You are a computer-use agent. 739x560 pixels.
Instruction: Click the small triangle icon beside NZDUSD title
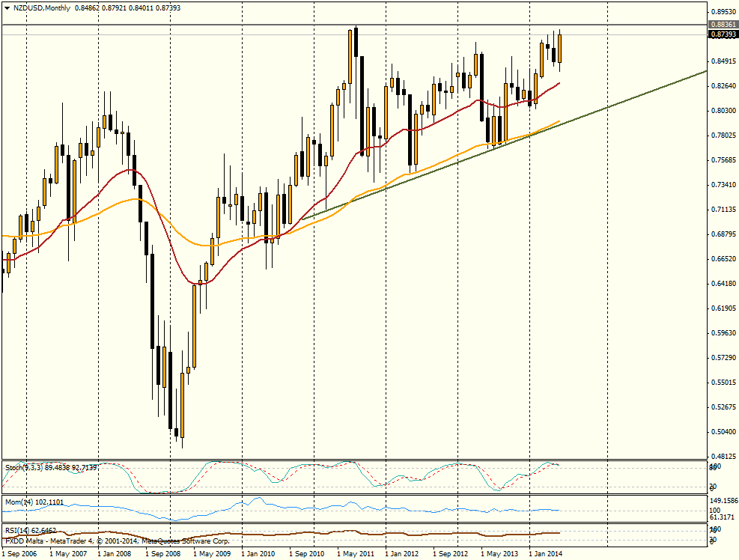click(x=7, y=7)
